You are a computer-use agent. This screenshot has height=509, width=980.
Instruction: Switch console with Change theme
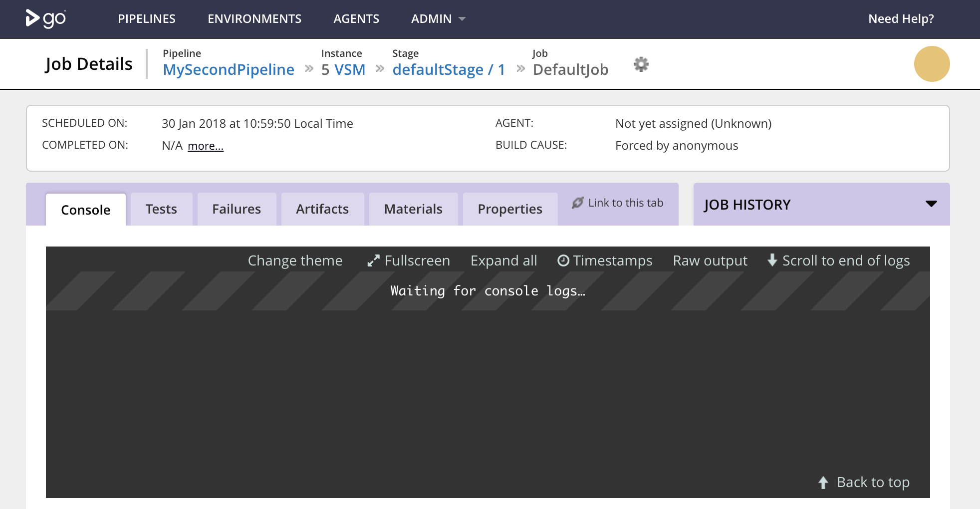tap(295, 260)
